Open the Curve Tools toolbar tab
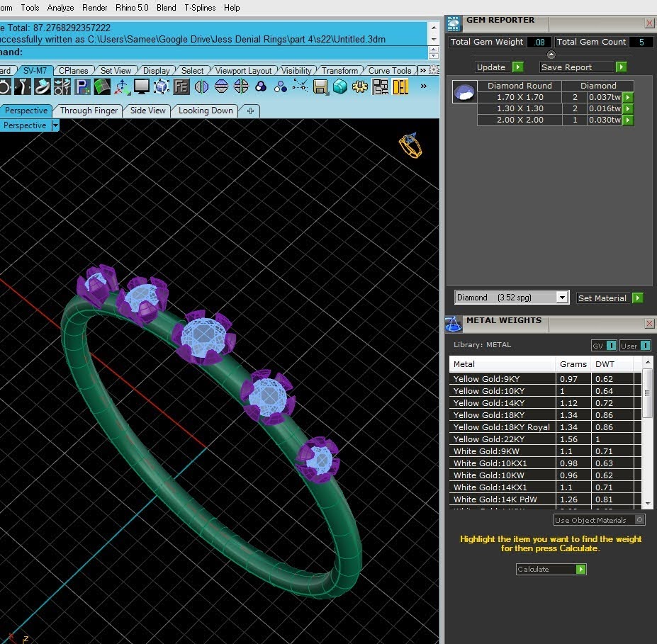 click(x=390, y=70)
